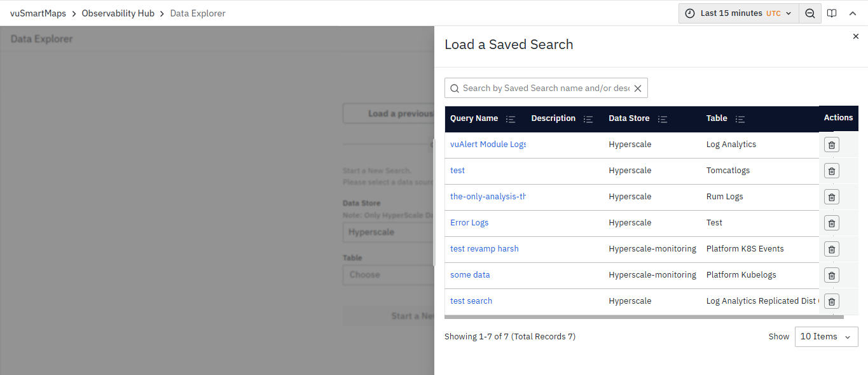
Task: Open the 'test search' saved query
Action: pyautogui.click(x=471, y=301)
